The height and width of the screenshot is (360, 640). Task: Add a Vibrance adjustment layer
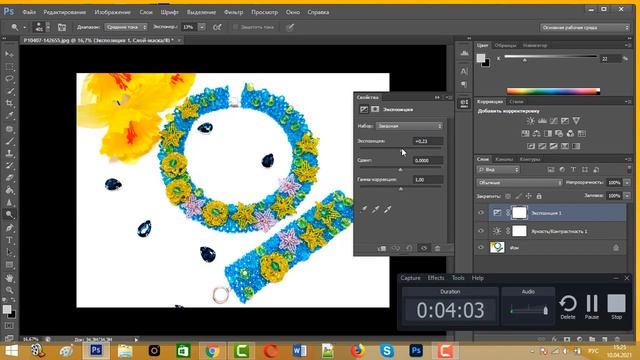[576, 121]
